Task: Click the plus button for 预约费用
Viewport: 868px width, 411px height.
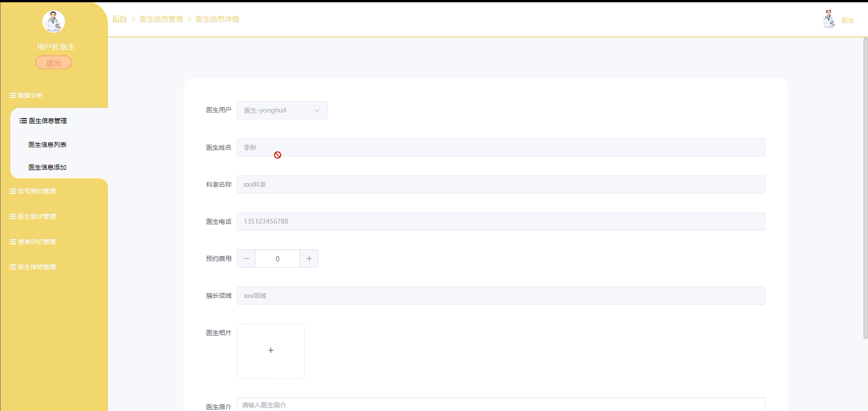Action: (309, 259)
